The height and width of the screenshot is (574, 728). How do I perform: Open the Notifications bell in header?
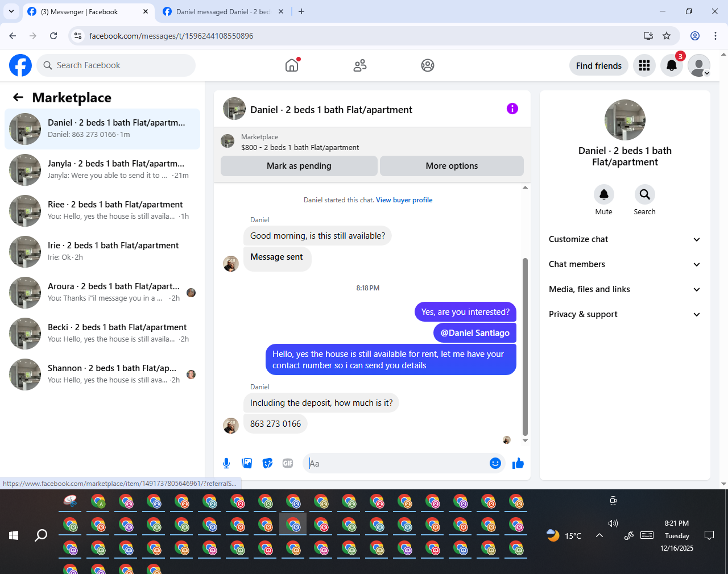672,65
